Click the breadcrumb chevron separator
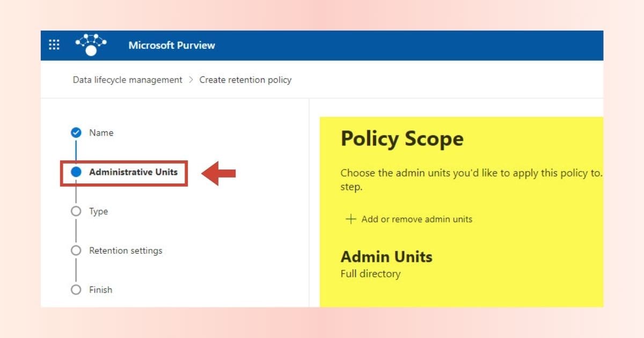644x338 pixels. coord(191,80)
